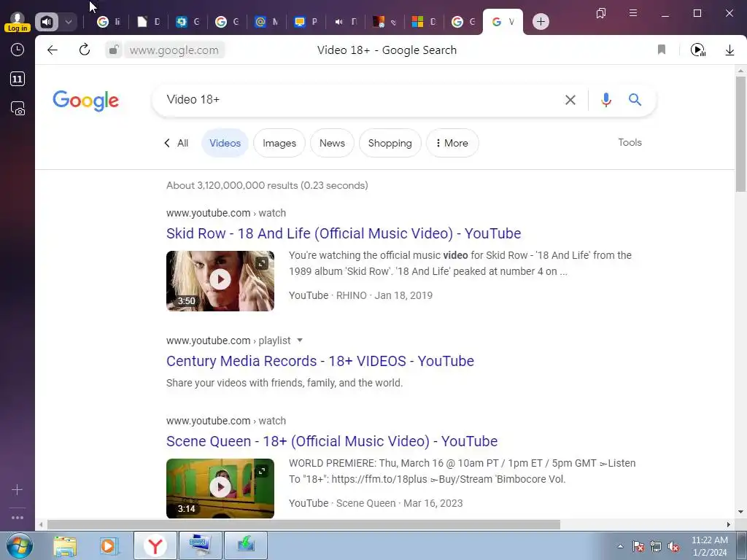747x560 pixels.
Task: Switch to the tab with dark red image icon
Action: pyautogui.click(x=384, y=21)
